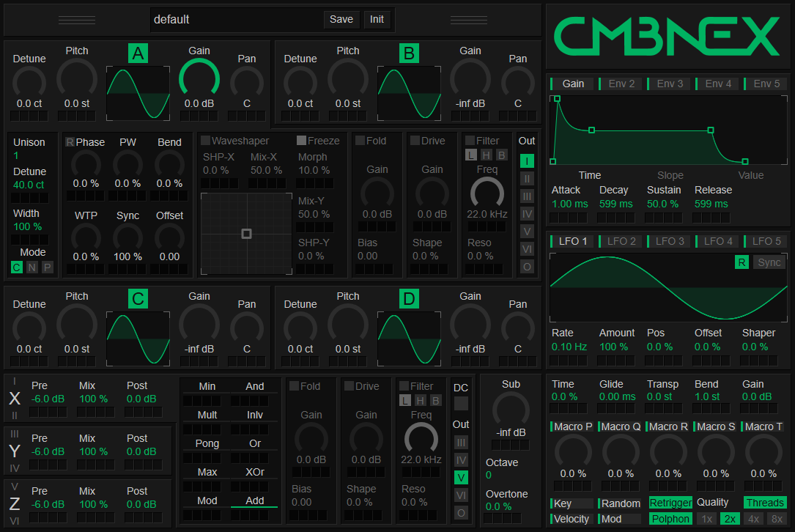Set unison Mode to P
This screenshot has height=532, width=795.
click(47, 267)
